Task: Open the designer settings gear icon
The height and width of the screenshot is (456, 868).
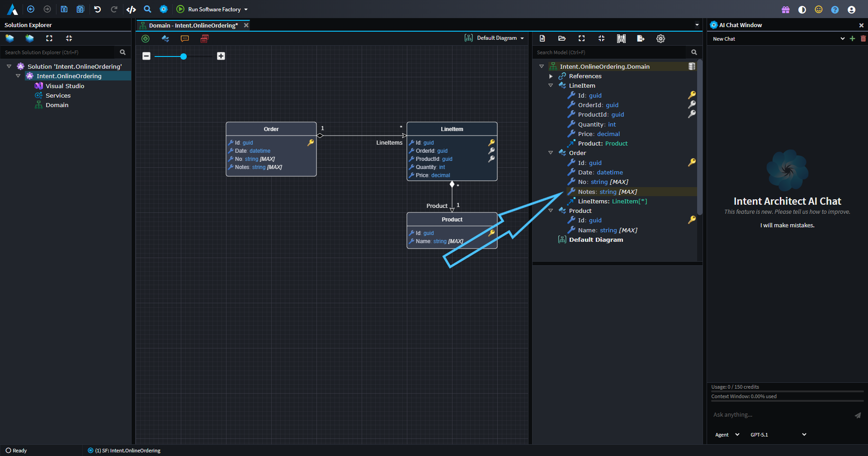Action: (660, 38)
